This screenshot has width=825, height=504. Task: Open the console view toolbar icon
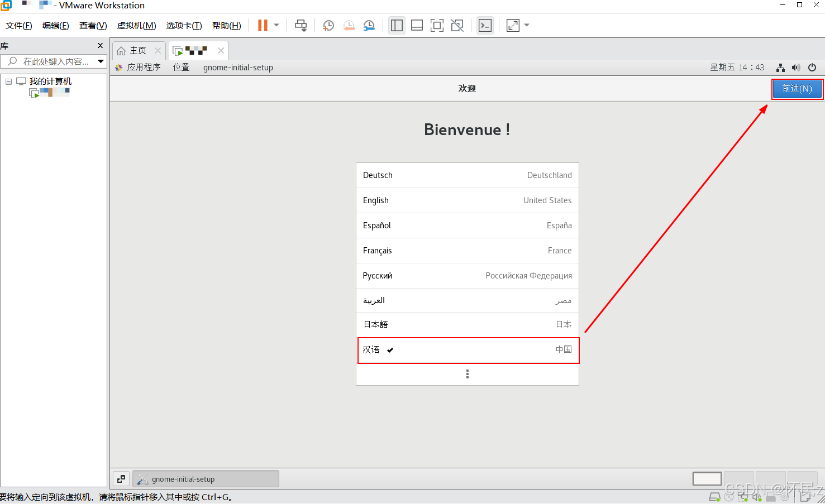click(x=485, y=26)
